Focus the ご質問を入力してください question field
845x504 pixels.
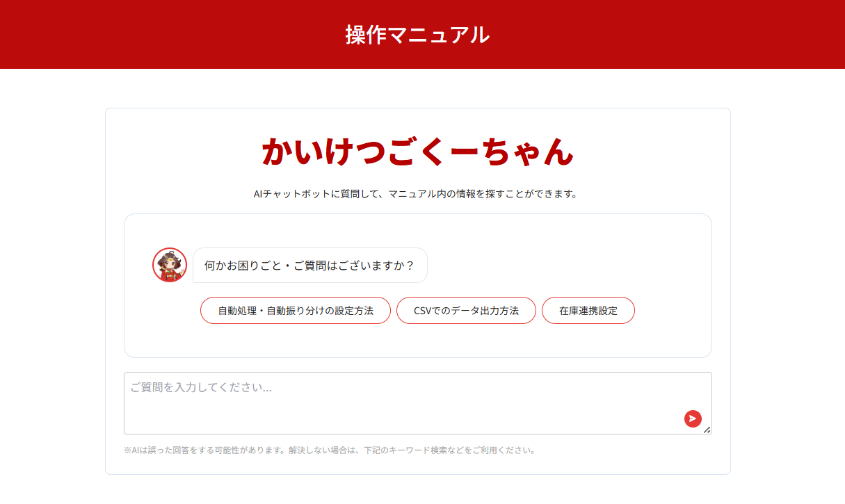[417, 403]
